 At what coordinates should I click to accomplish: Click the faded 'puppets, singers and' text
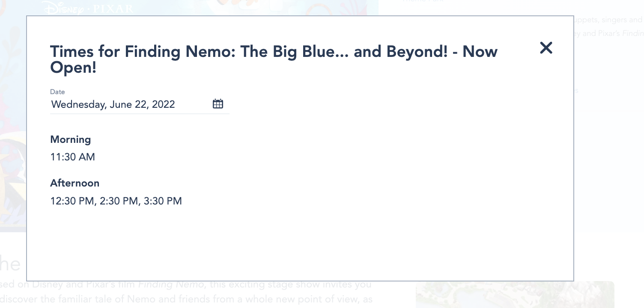click(x=608, y=20)
